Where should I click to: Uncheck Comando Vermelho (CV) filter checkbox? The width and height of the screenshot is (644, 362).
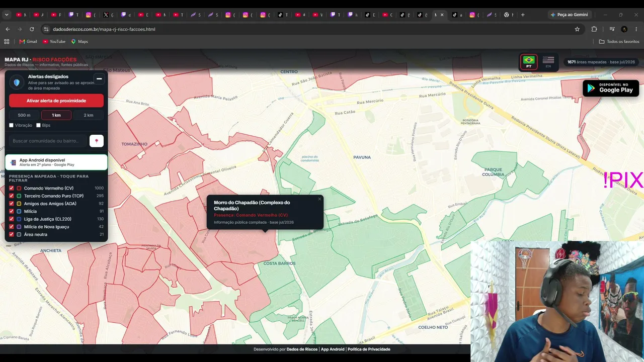click(x=12, y=188)
